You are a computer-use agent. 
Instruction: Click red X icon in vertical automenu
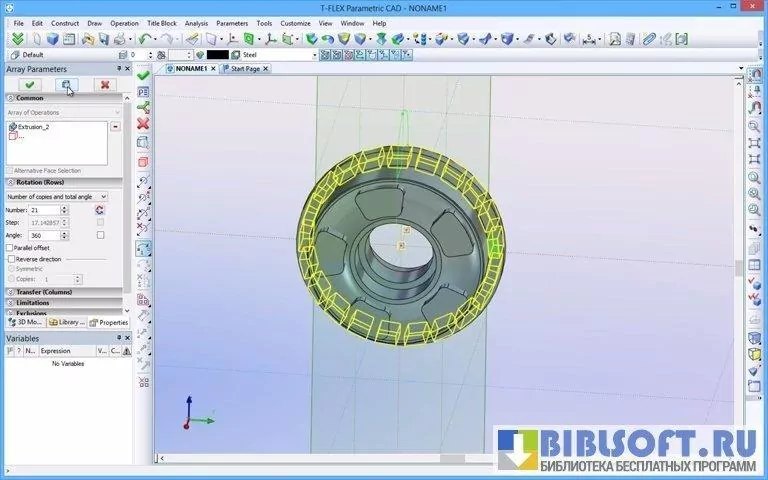click(143, 123)
